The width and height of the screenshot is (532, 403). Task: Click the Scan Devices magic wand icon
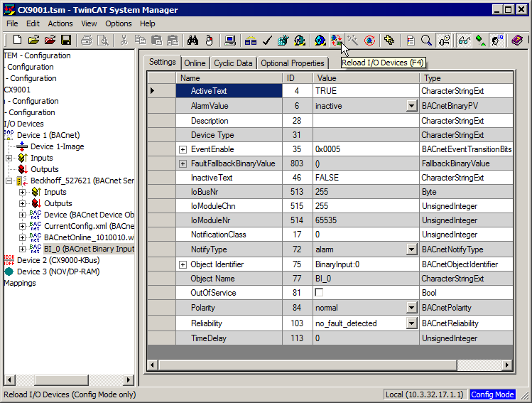(x=353, y=41)
